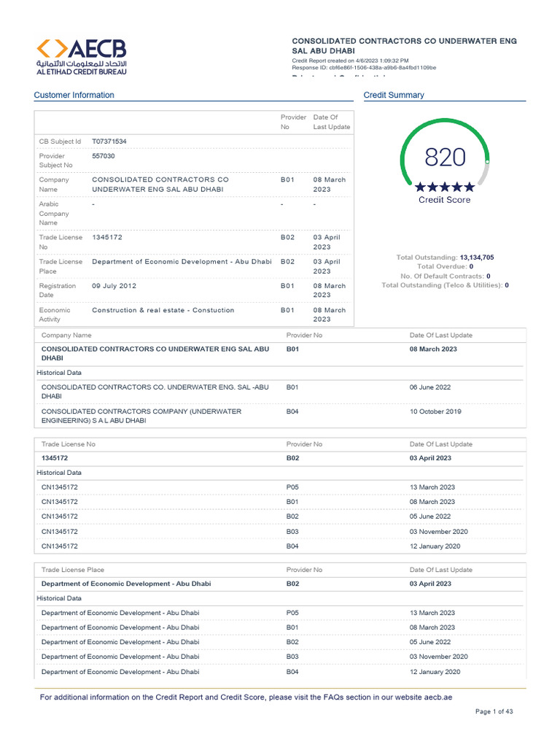Click the FAQs footer note mentioning aecb.ae
This screenshot has height=747, width=560.
[x=246, y=697]
